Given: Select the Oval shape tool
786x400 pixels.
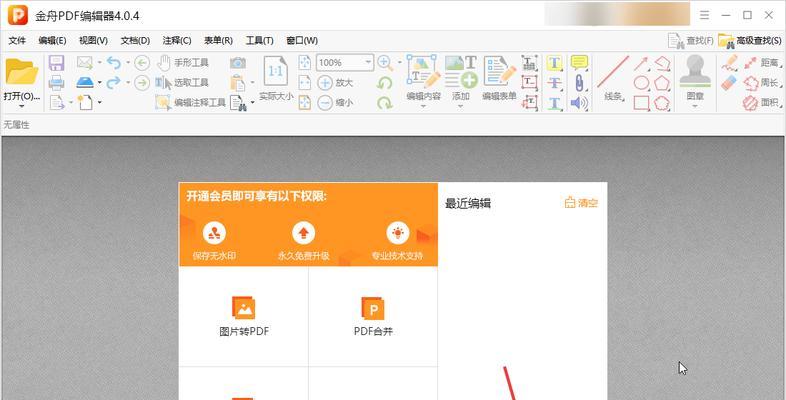Looking at the screenshot, I should pyautogui.click(x=641, y=83).
